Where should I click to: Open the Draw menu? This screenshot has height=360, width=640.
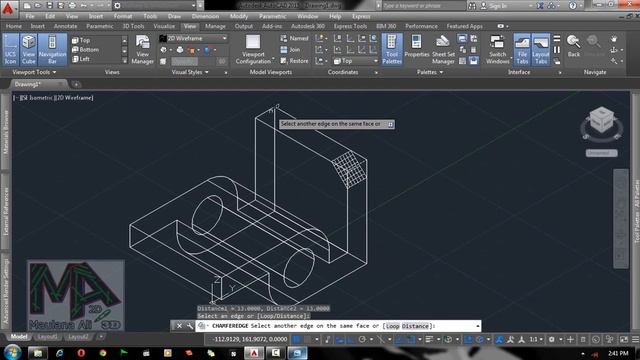coord(174,16)
